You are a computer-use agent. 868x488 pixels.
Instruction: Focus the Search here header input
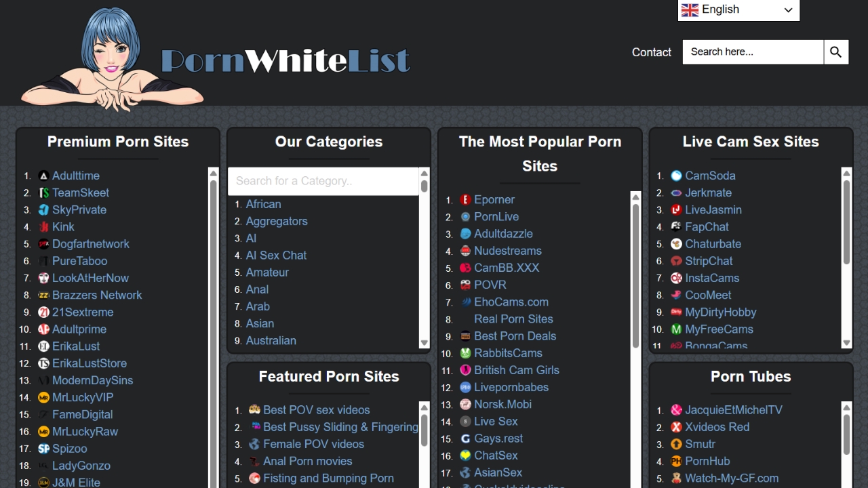pos(753,52)
